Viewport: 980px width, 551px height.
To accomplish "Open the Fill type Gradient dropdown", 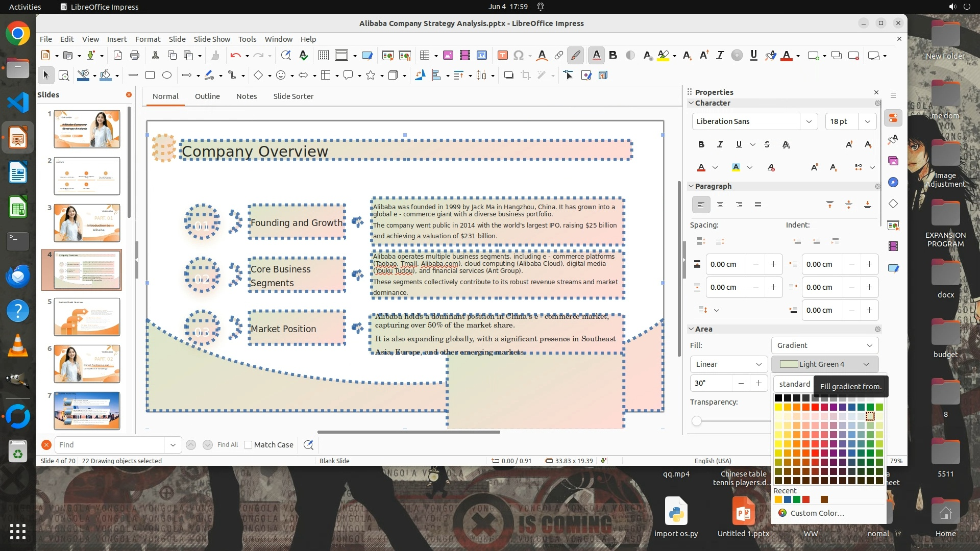I will 824,345.
